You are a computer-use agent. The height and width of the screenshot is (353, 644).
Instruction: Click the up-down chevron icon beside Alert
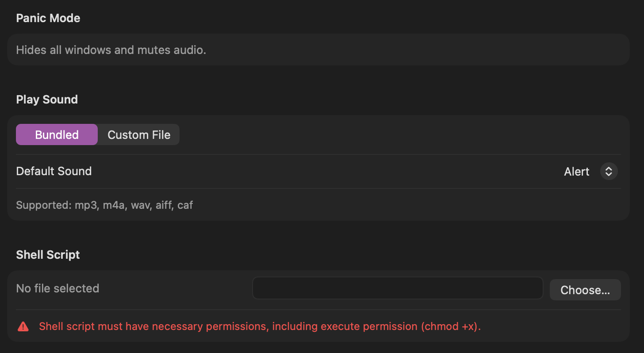[609, 171]
